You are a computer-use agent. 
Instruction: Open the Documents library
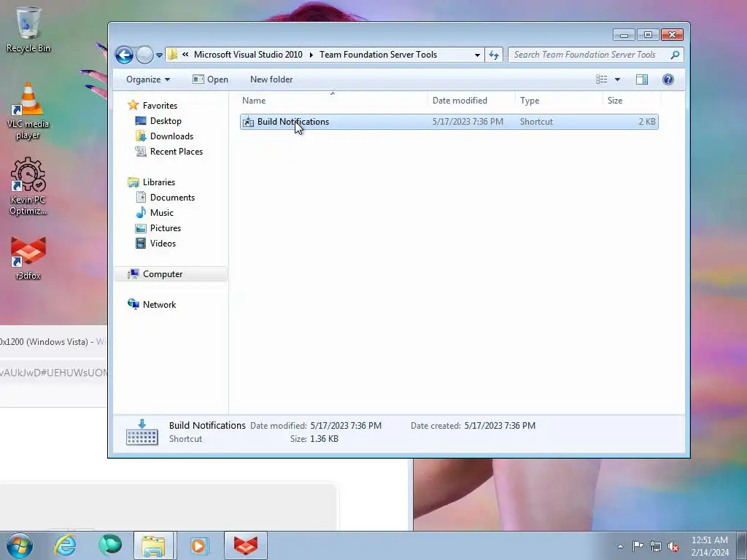[172, 198]
